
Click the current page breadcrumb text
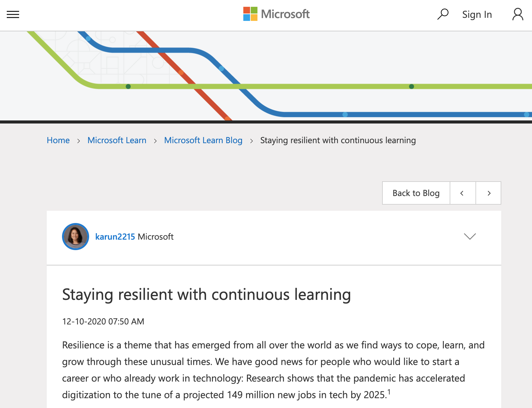(x=338, y=140)
